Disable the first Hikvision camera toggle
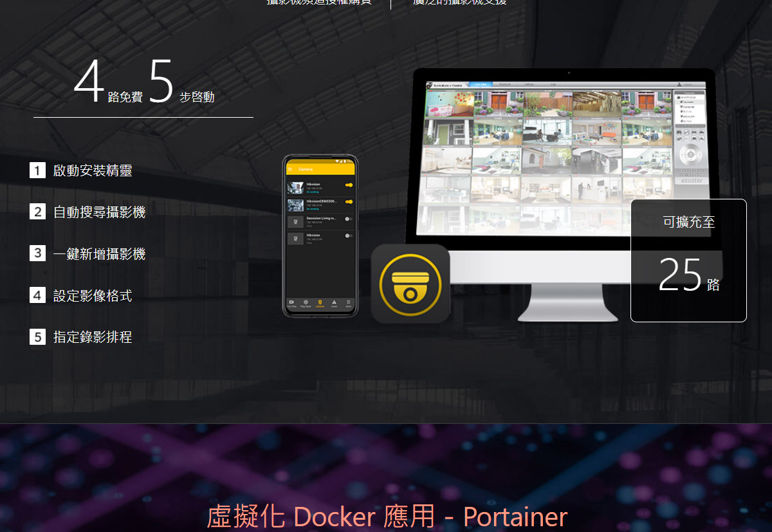Screen dimensions: 772x532 point(349,185)
